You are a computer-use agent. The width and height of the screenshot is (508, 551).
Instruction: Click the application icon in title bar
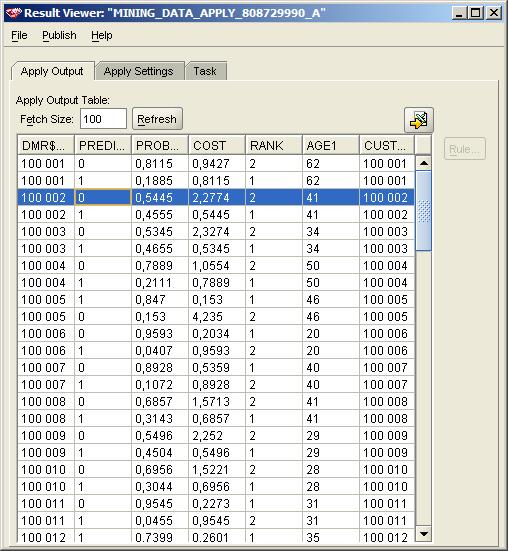coord(14,13)
